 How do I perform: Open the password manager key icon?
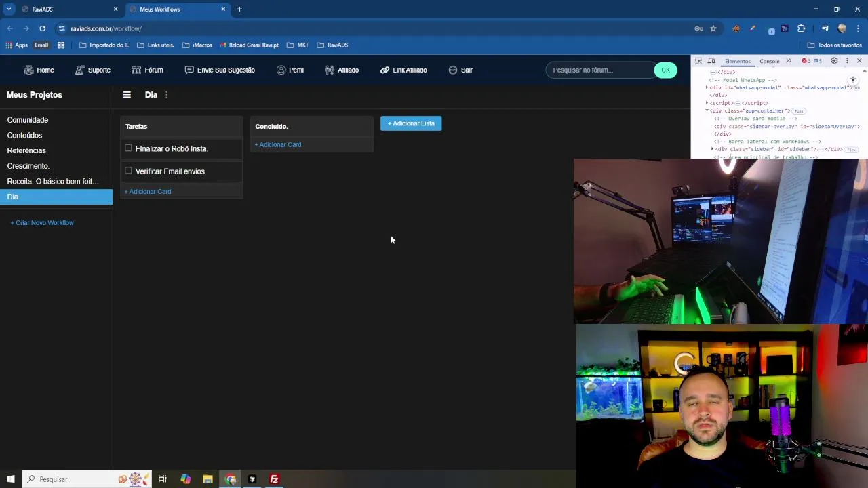pos(698,28)
